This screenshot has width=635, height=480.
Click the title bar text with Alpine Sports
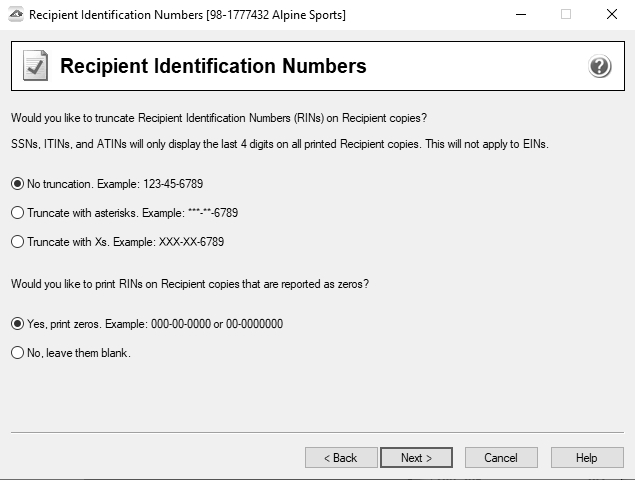click(x=188, y=14)
